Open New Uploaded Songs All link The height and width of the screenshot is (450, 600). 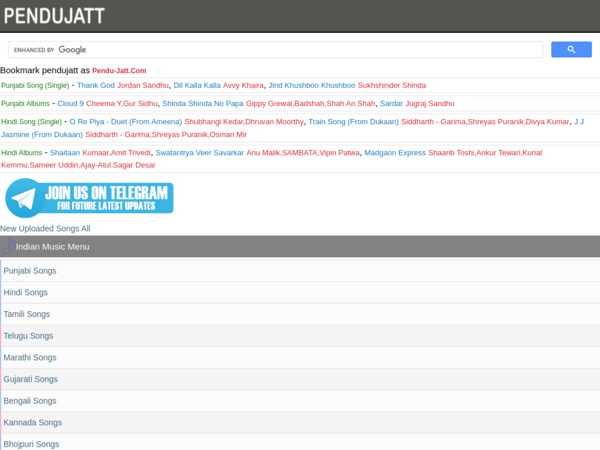pos(45,228)
